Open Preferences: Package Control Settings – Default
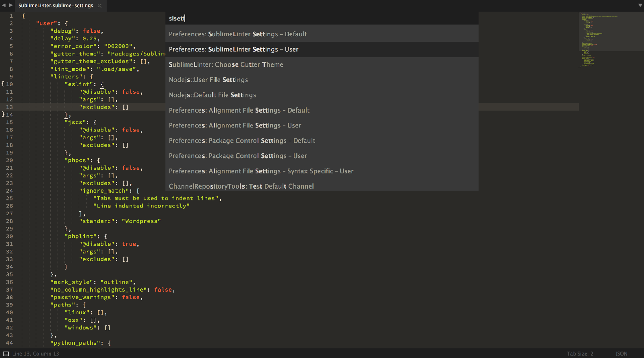644x358 pixels. point(322,141)
